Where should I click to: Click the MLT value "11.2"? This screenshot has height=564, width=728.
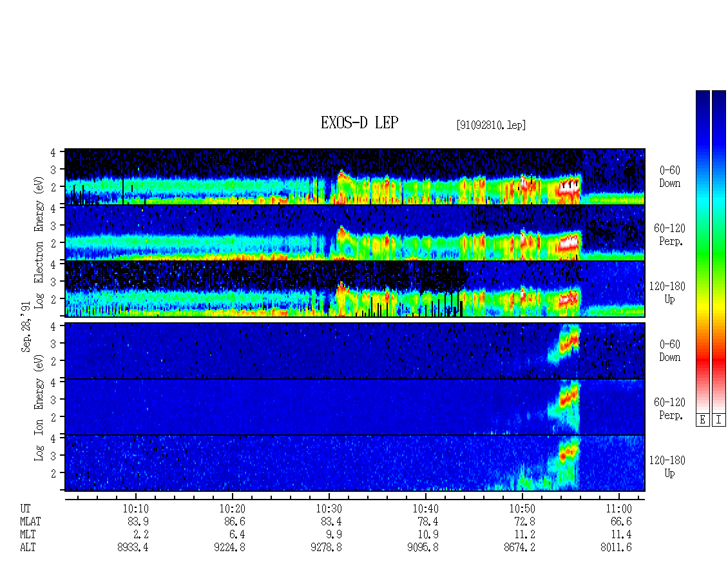point(524,535)
